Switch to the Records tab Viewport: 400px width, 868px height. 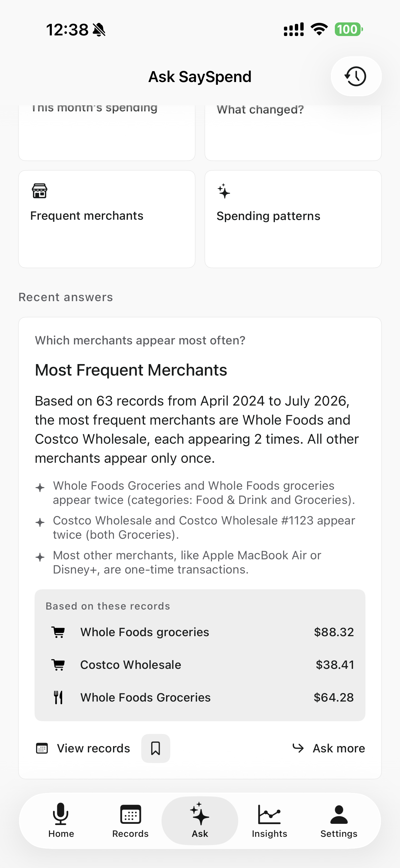coord(130,820)
